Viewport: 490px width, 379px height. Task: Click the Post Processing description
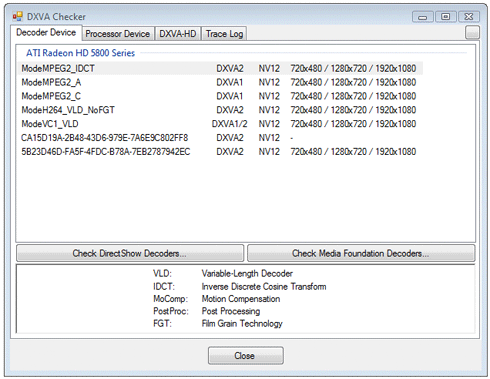point(231,311)
